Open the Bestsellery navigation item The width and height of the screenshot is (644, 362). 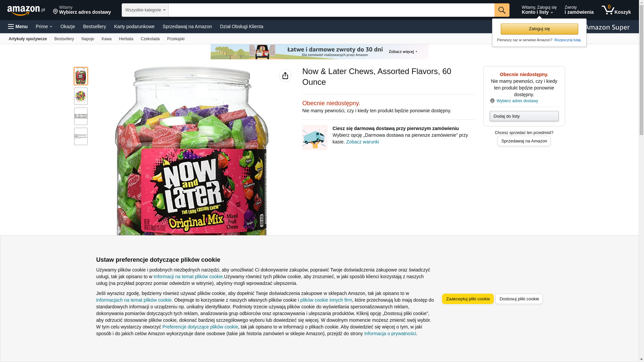(95, 26)
